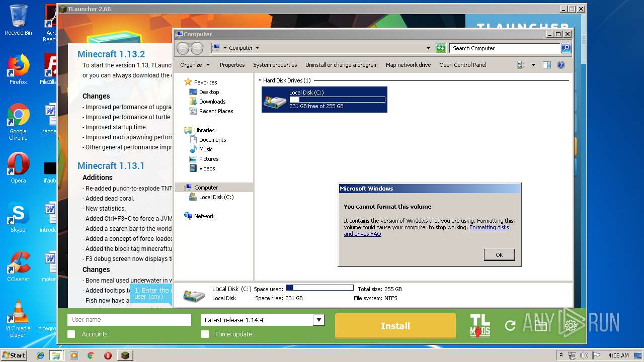This screenshot has height=362, width=644.
Task: Expand the Computer breadcrumb arrow in address bar
Action: coord(257,48)
